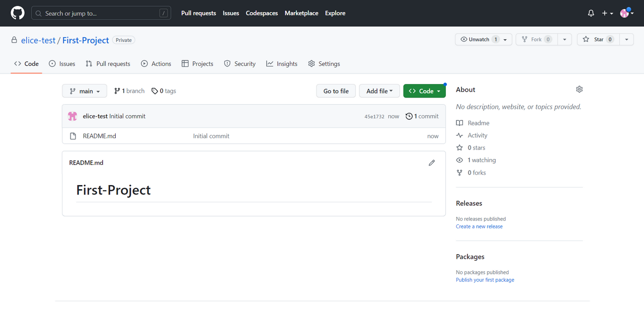
Task: Open the user avatar menu
Action: pos(626,13)
